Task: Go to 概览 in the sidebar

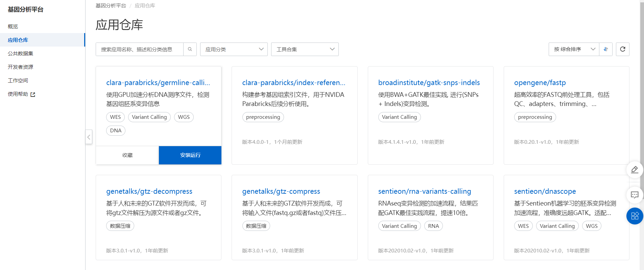Action: click(x=13, y=26)
